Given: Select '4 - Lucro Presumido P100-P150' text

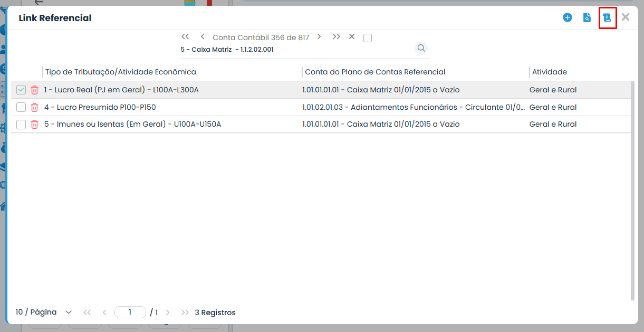Looking at the screenshot, I should 100,107.
